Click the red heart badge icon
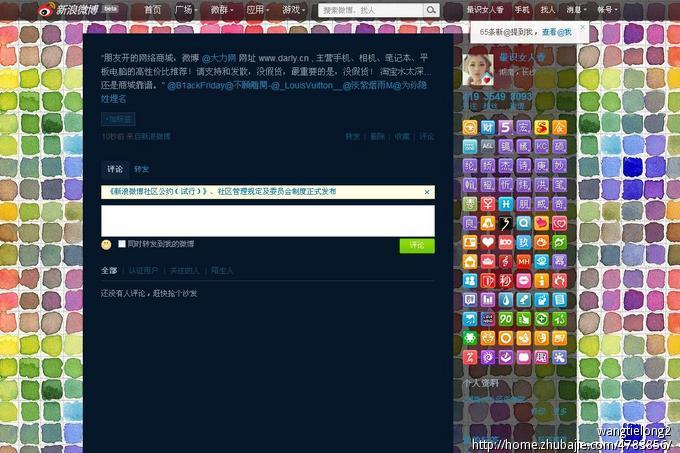This screenshot has width=680, height=453. tap(488, 242)
